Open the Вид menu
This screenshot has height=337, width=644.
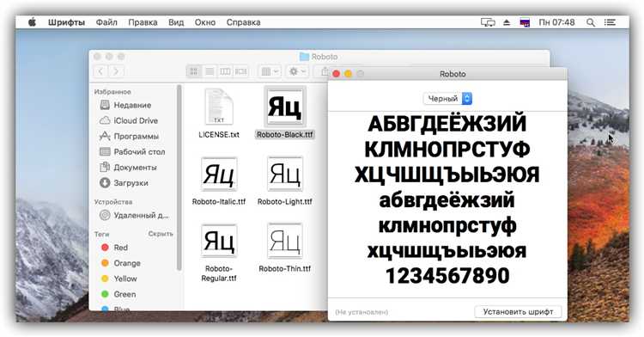pyautogui.click(x=176, y=22)
